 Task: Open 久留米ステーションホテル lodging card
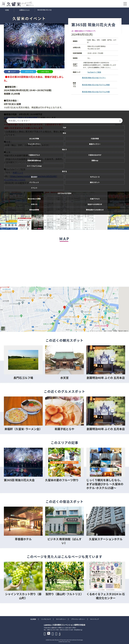click(106, 524)
